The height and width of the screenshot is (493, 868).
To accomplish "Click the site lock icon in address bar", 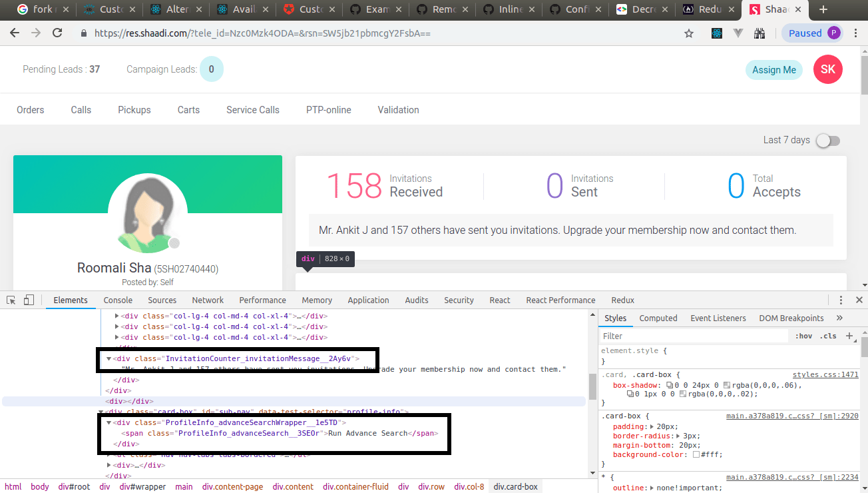I will tap(84, 33).
